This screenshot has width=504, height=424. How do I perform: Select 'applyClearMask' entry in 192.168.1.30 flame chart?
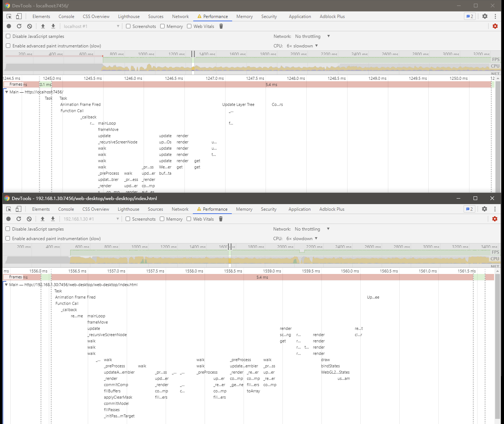(118, 397)
